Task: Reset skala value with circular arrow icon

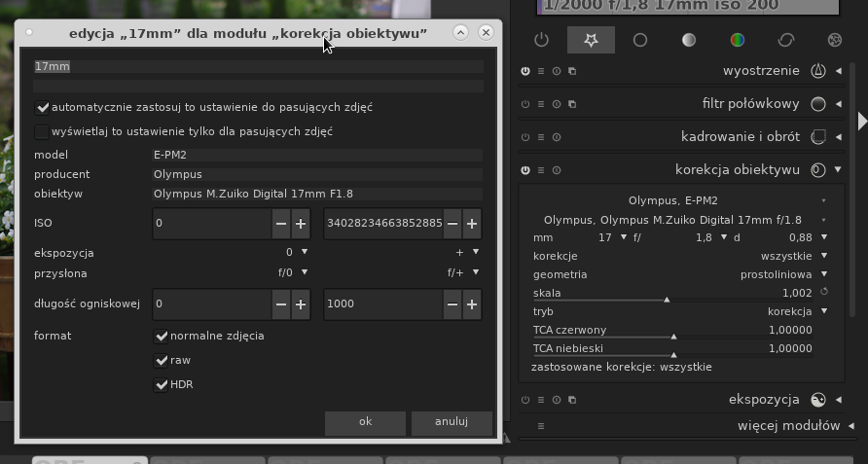Action: pos(824,292)
